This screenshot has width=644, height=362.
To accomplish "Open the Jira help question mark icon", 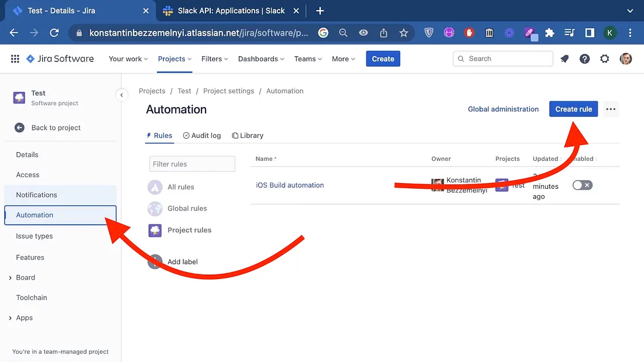I will click(x=584, y=58).
